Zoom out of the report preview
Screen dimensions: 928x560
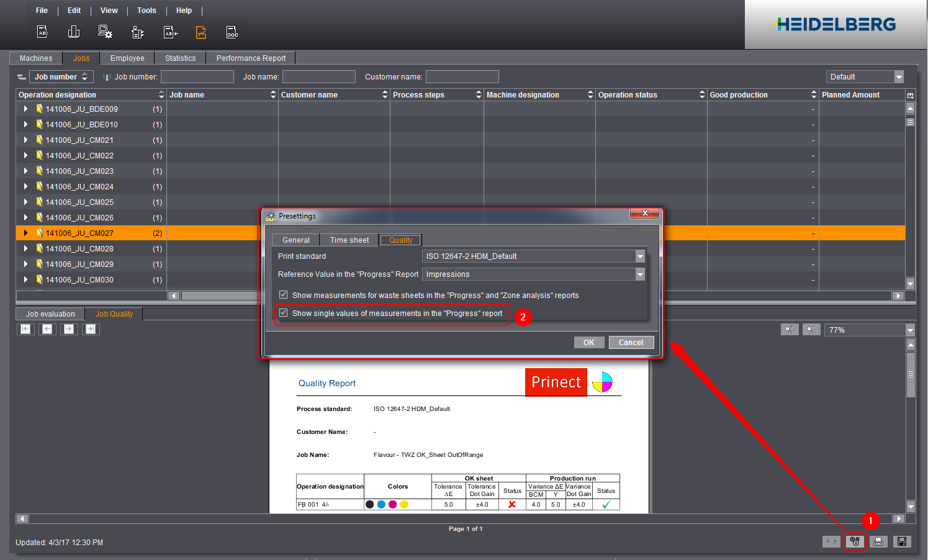(811, 330)
